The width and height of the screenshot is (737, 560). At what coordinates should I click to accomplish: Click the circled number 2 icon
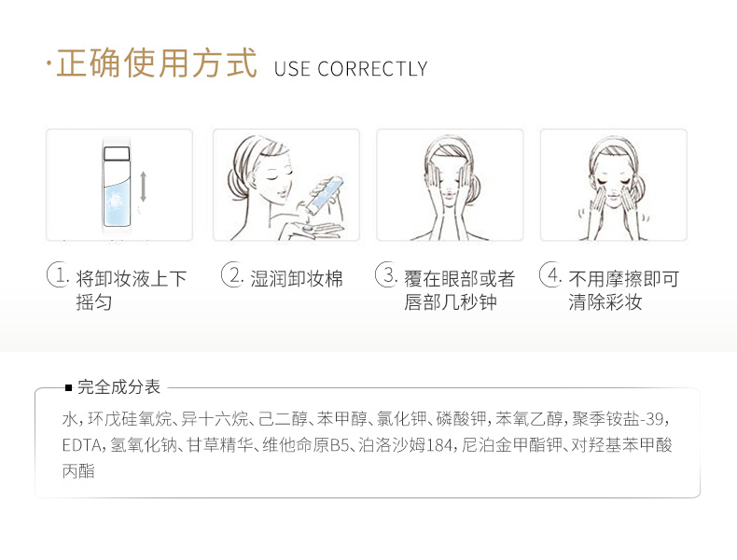point(232,274)
